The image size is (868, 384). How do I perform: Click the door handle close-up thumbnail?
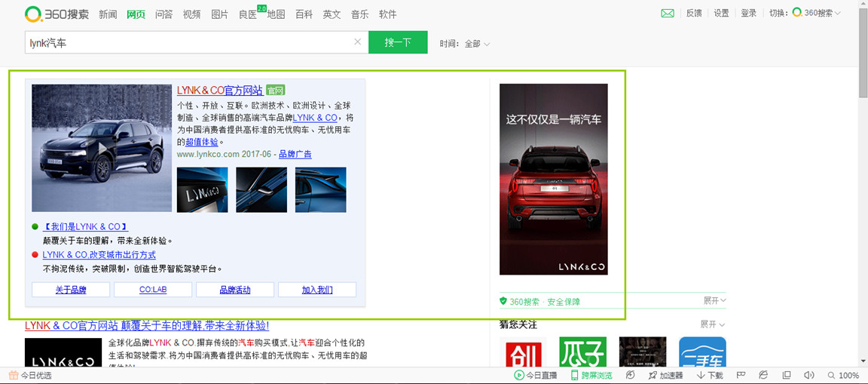click(x=261, y=189)
